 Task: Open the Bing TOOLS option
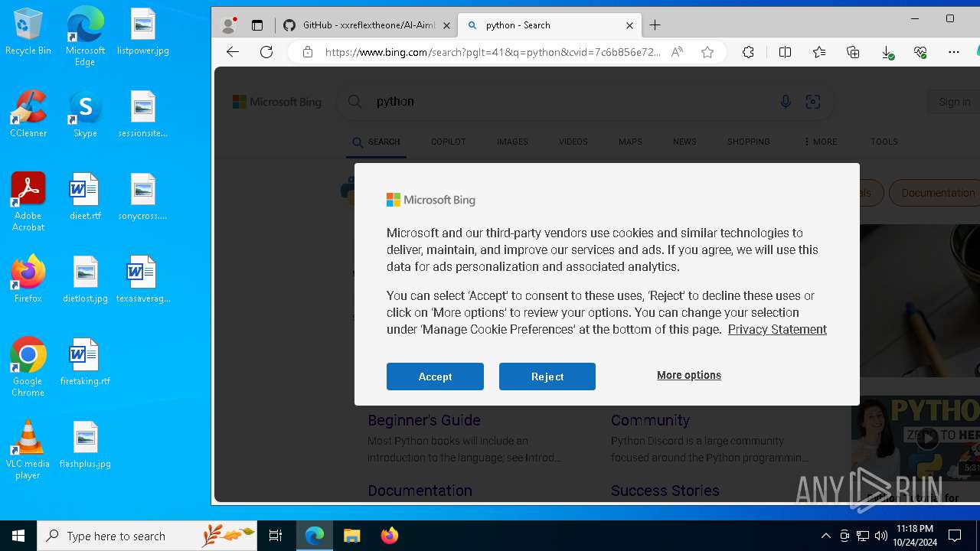tap(884, 142)
